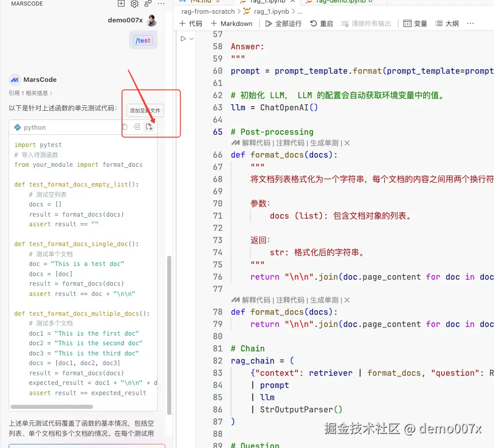
Task: Click 'Answer:' text on line 58
Action: coord(248,47)
